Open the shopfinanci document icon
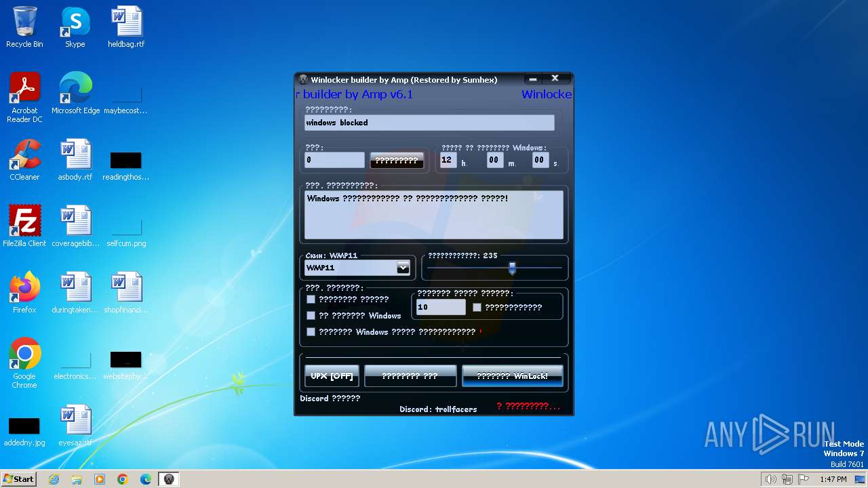The image size is (868, 488). point(126,293)
